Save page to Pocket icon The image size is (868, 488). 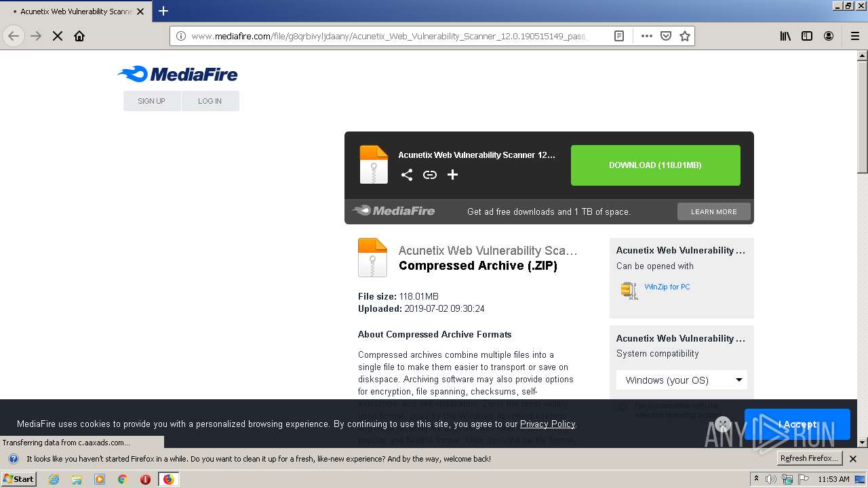(x=666, y=36)
